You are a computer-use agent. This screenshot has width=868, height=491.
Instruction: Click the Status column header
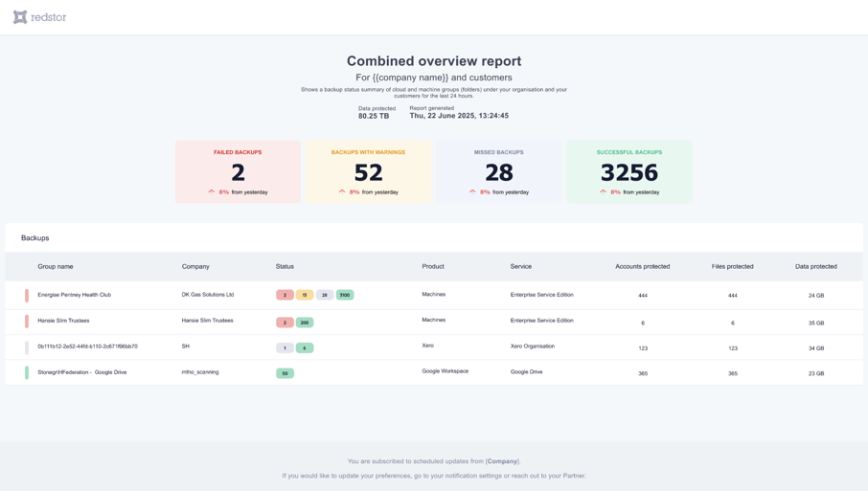coord(285,266)
